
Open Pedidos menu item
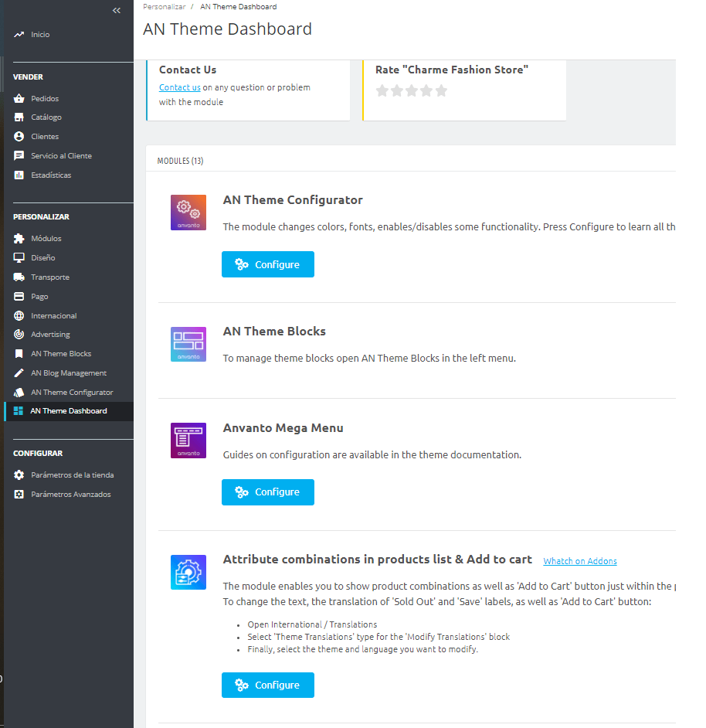pyautogui.click(x=45, y=98)
